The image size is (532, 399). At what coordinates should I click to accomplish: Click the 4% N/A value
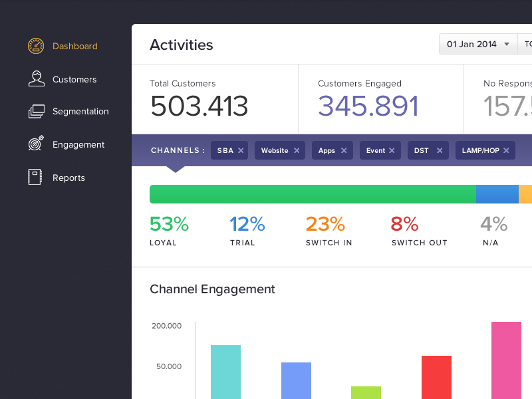(x=494, y=224)
